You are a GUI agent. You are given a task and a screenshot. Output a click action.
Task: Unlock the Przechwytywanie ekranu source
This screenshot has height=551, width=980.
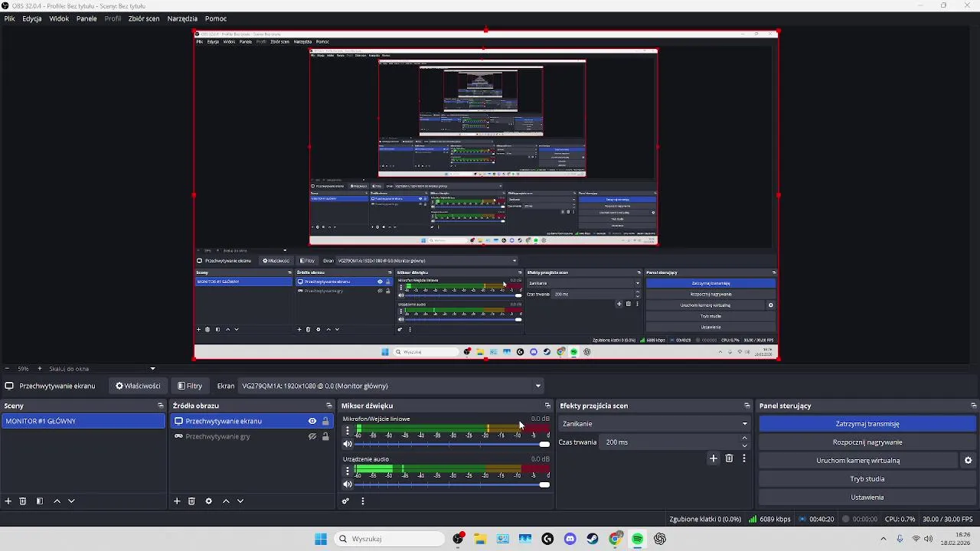pos(325,421)
